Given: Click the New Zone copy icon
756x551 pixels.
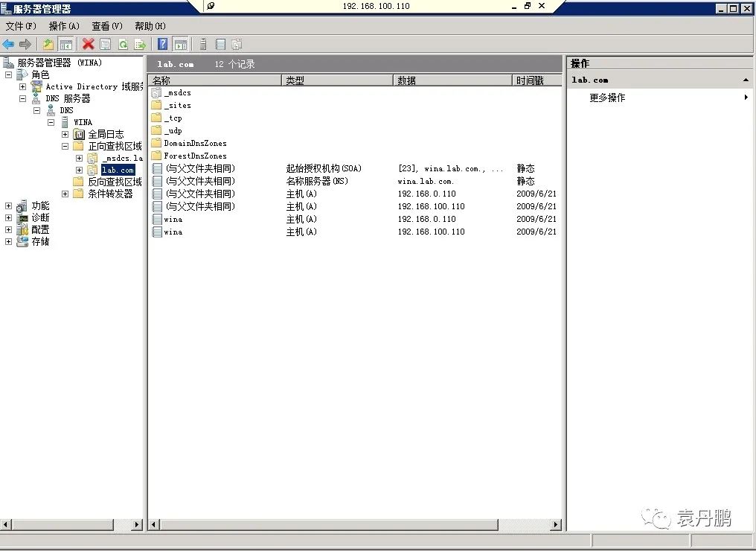Looking at the screenshot, I should (x=237, y=45).
